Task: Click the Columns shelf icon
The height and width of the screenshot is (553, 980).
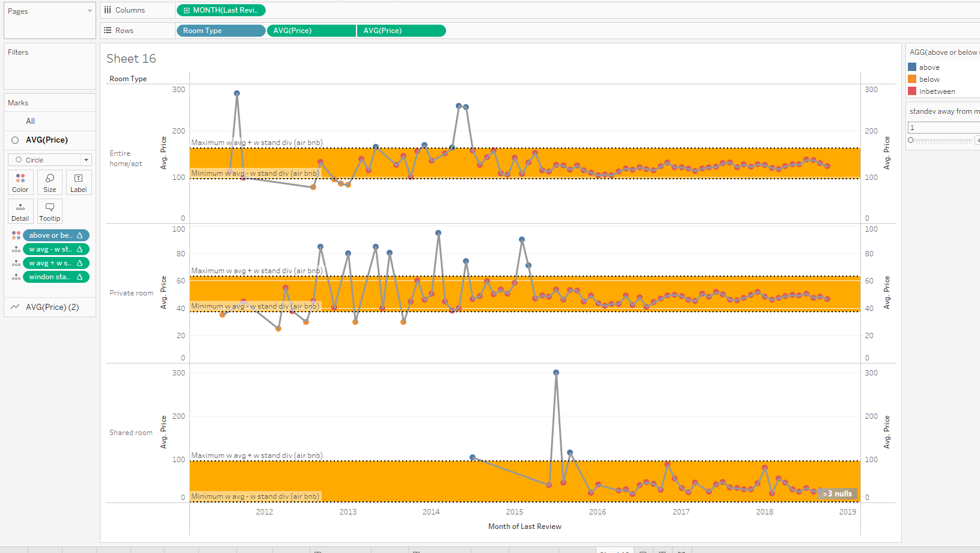Action: click(108, 10)
